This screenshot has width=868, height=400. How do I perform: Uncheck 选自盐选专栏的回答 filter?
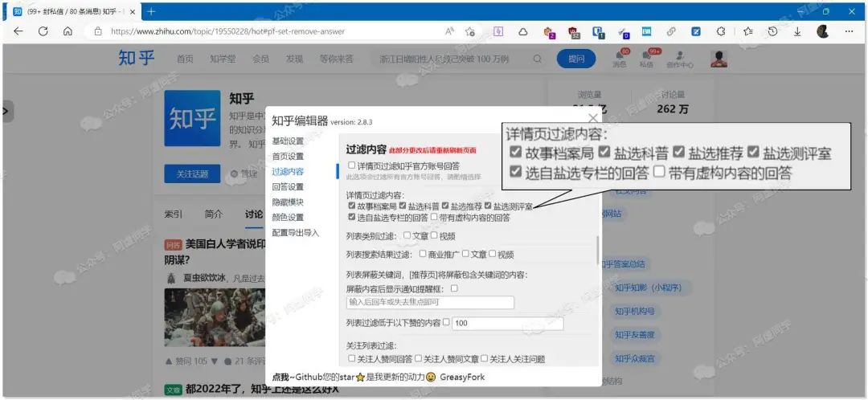pyautogui.click(x=351, y=216)
